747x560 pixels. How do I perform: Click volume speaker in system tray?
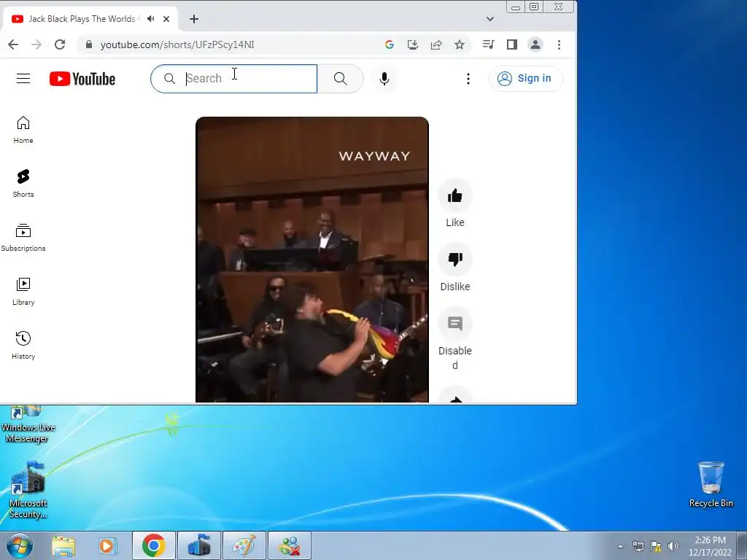[x=673, y=546]
